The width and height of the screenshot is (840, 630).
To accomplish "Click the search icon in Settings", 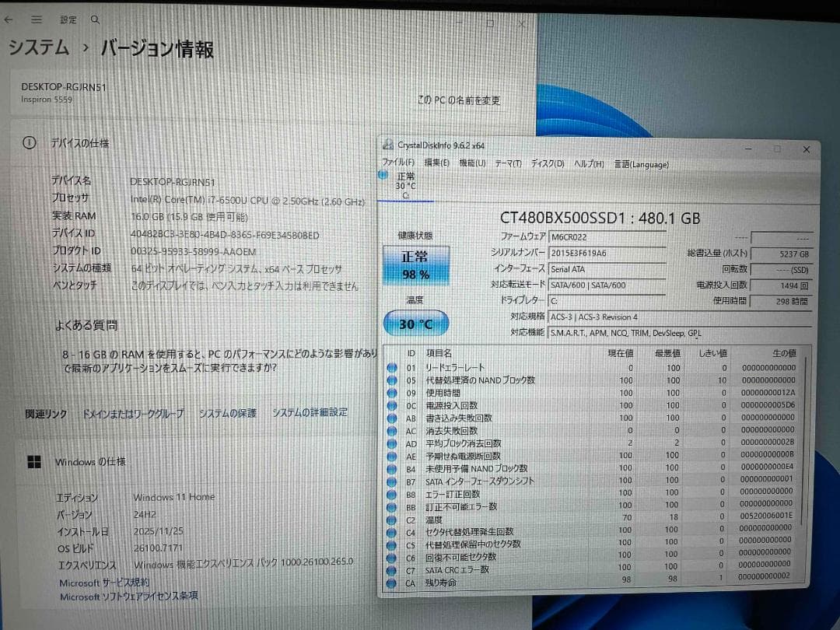I will point(94,19).
